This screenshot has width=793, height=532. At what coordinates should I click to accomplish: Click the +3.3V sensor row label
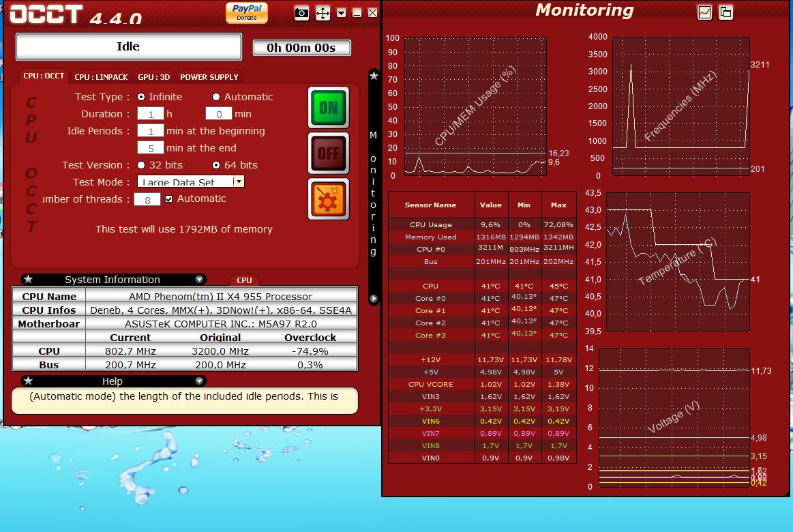[x=431, y=409]
